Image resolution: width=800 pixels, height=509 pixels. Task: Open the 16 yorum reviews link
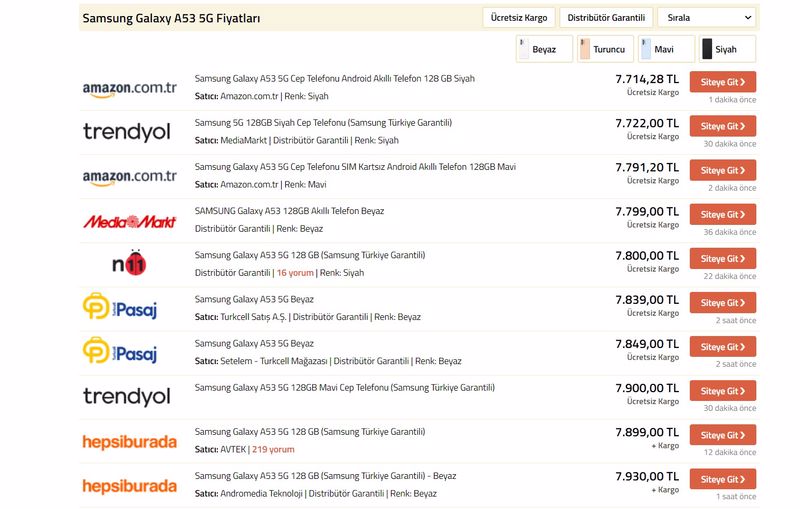click(295, 273)
